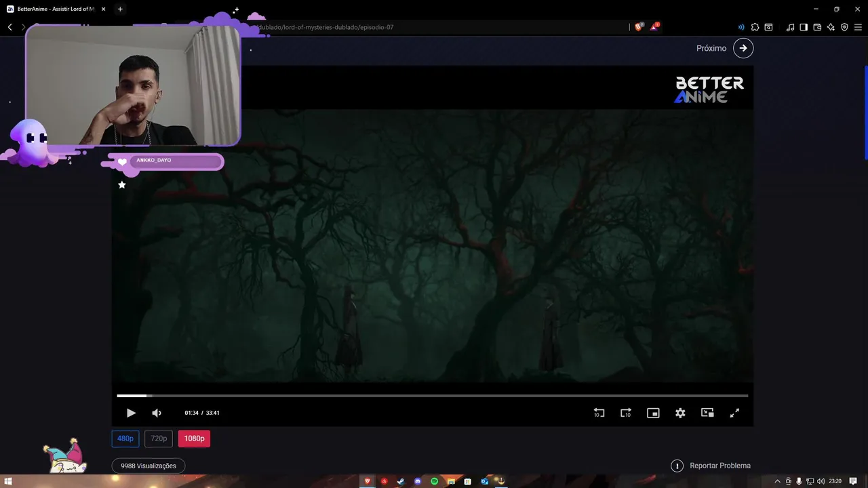The height and width of the screenshot is (488, 868).
Task: Open video player settings gear
Action: [x=680, y=413]
